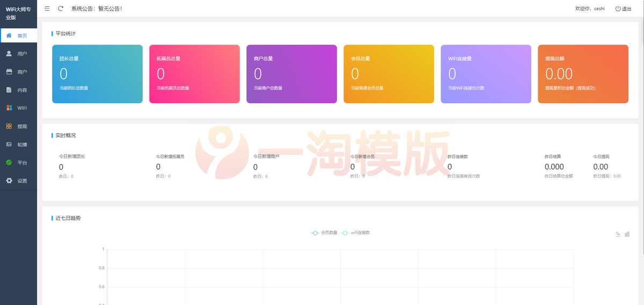Click the 昨日连接数 label
The width and height of the screenshot is (644, 305).
tap(458, 156)
